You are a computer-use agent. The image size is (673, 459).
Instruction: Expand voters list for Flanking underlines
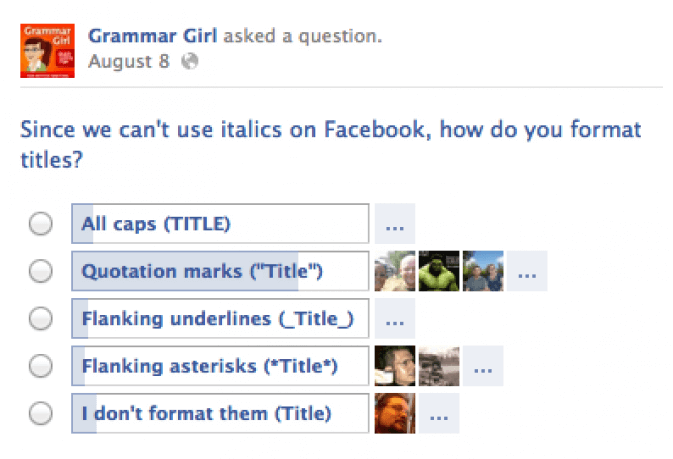[x=395, y=319]
